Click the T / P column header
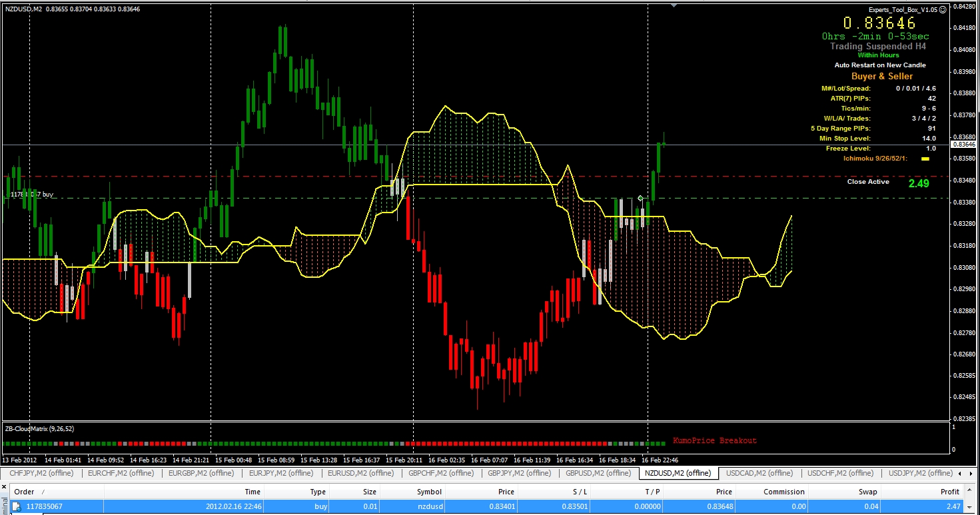980x515 pixels. pos(628,492)
